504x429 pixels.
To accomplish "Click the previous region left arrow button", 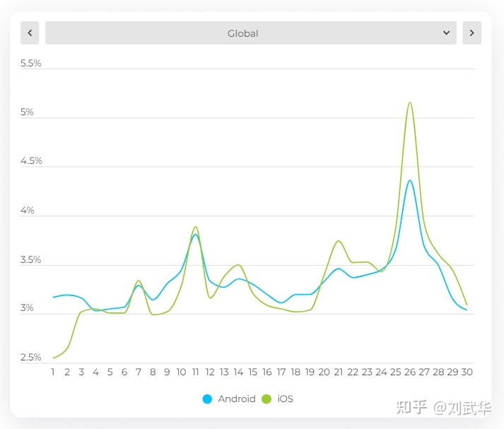I will pos(30,33).
